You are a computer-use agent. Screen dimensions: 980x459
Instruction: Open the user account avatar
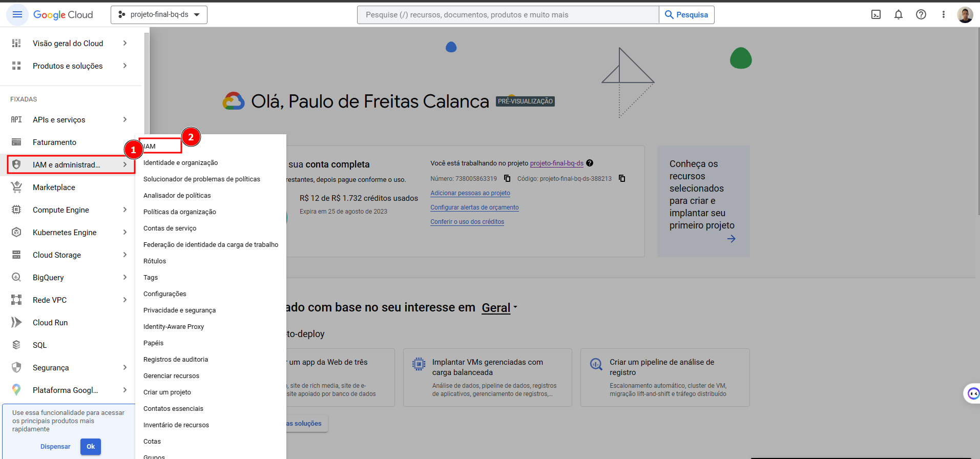(965, 15)
